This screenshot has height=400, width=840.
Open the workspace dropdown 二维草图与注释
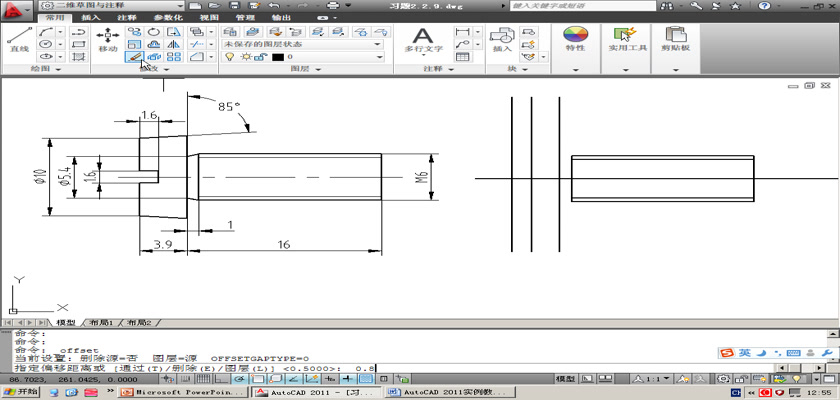coord(112,5)
